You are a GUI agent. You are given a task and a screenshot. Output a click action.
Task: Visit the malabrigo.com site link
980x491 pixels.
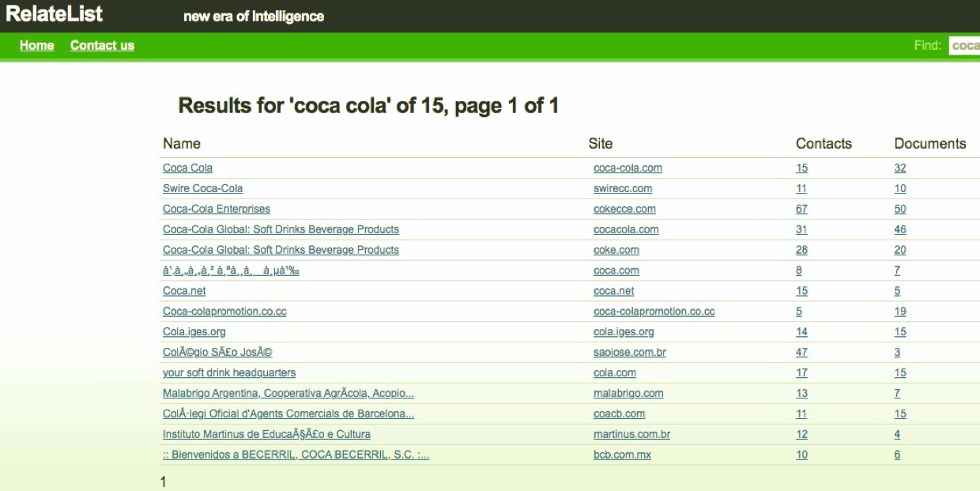[628, 394]
